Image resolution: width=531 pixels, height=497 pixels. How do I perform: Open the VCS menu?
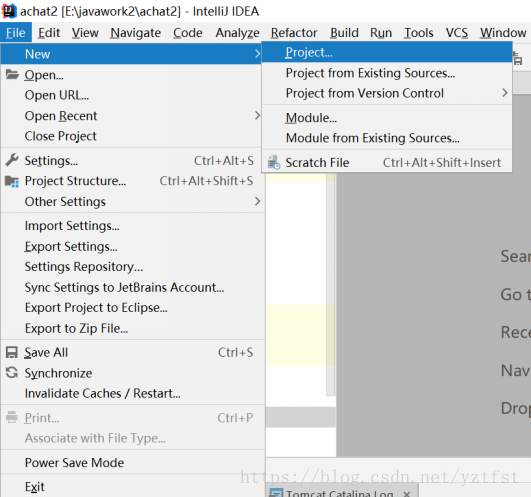click(456, 33)
